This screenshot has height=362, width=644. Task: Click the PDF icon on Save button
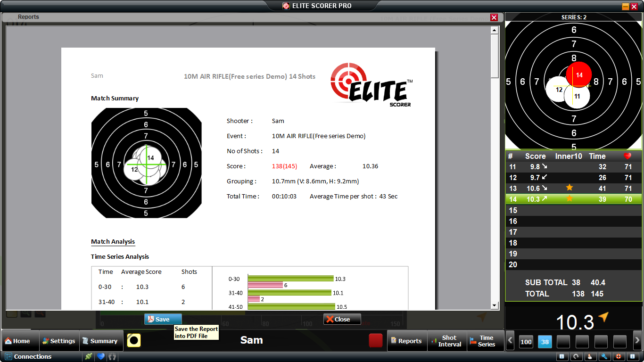click(x=150, y=319)
